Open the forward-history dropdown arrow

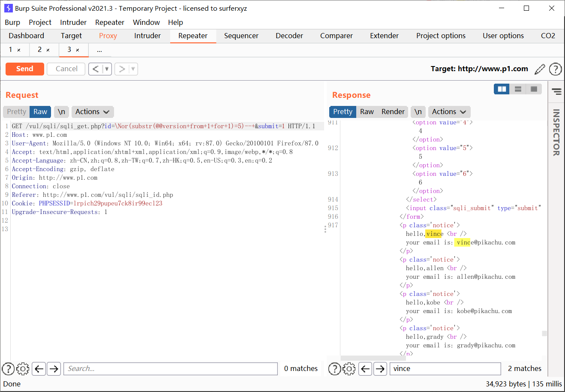133,69
